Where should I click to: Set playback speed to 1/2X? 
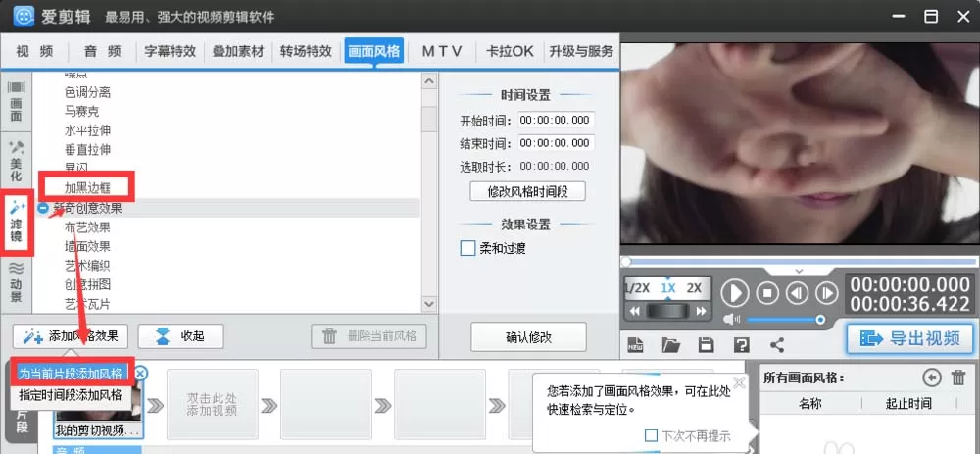638,288
